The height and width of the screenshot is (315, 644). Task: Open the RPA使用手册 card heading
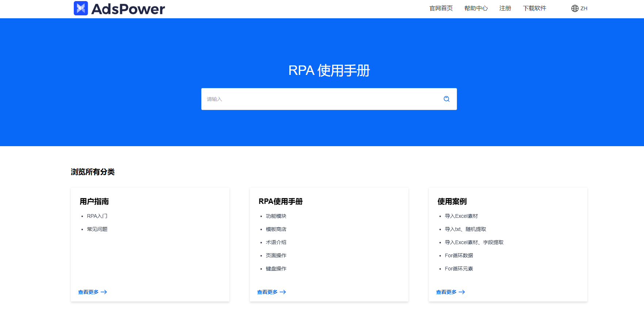pos(281,201)
